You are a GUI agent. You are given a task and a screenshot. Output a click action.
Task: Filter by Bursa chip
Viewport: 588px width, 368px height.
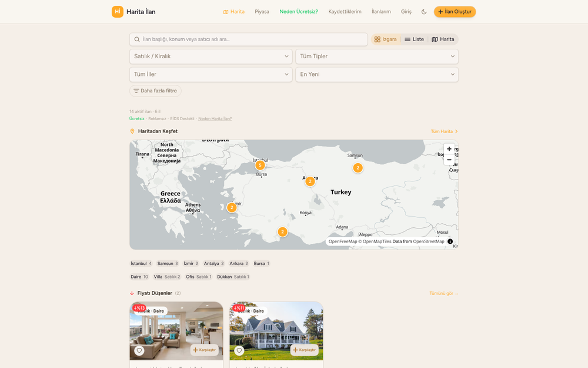coord(262,264)
